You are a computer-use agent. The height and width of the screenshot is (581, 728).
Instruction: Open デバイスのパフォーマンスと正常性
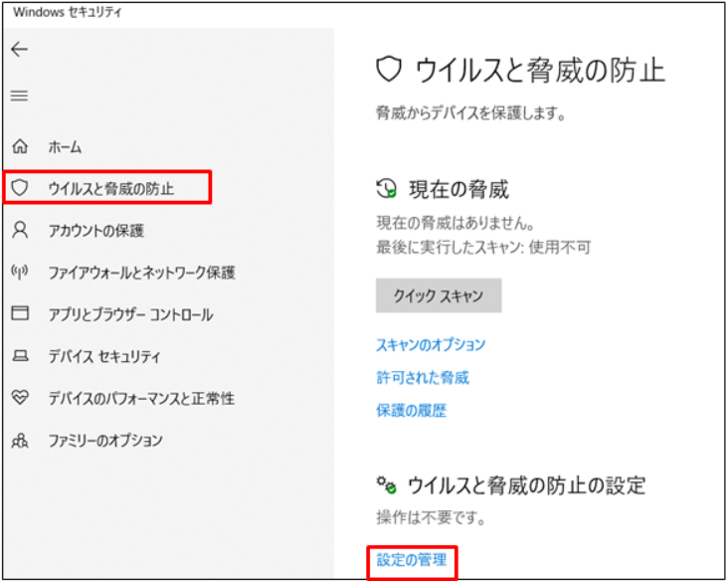tap(141, 399)
